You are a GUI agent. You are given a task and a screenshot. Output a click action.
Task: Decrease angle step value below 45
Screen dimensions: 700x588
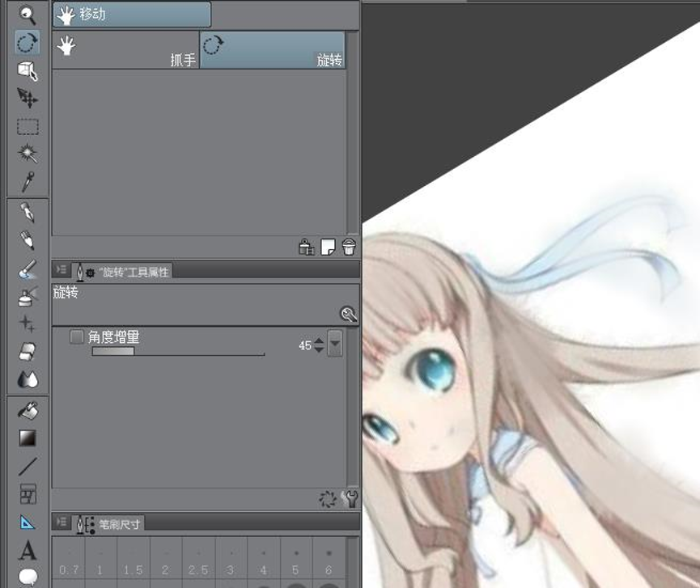[319, 349]
